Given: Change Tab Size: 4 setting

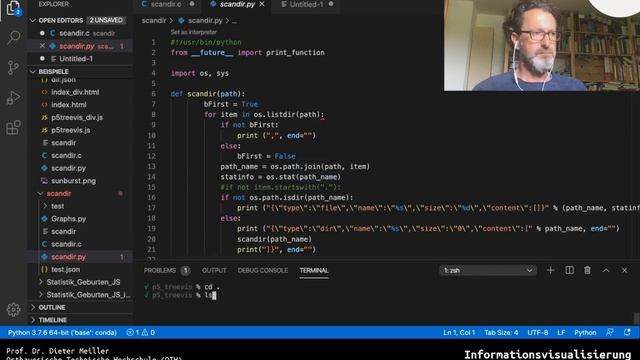Looking at the screenshot, I should click(501, 332).
